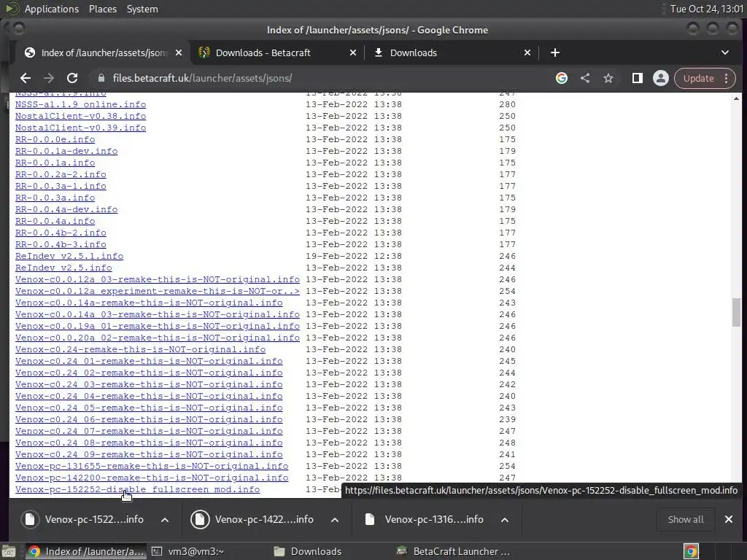Close the downloads shelf

[x=729, y=519]
